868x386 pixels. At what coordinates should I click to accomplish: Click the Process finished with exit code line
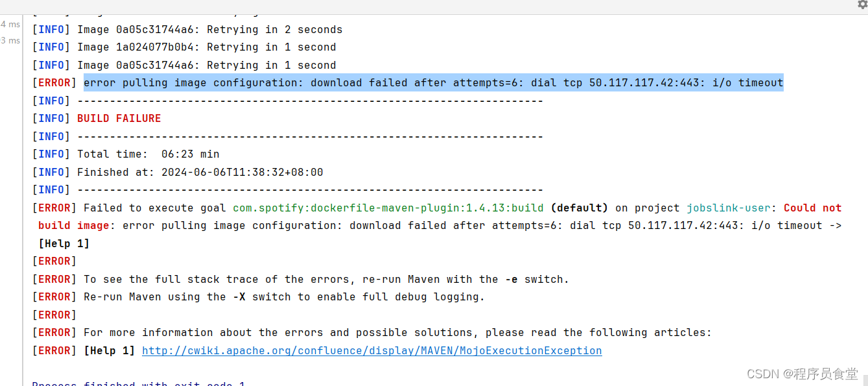(x=139, y=383)
